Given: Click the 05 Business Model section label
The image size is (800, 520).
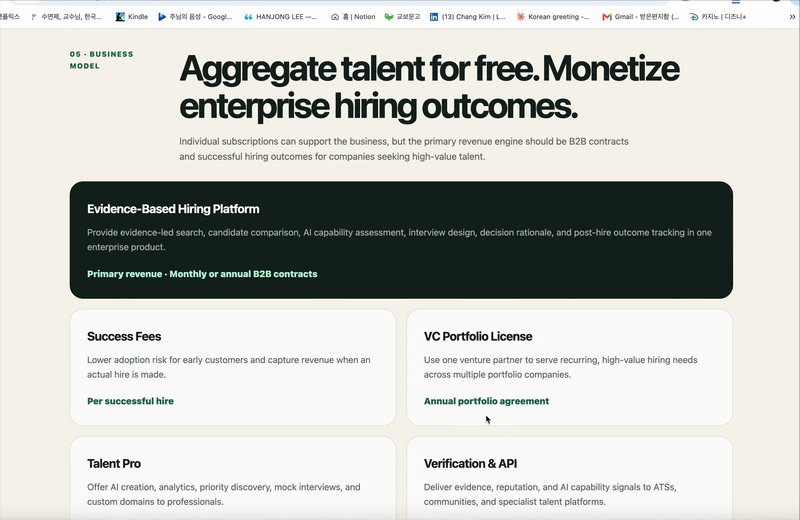Looking at the screenshot, I should [x=102, y=60].
